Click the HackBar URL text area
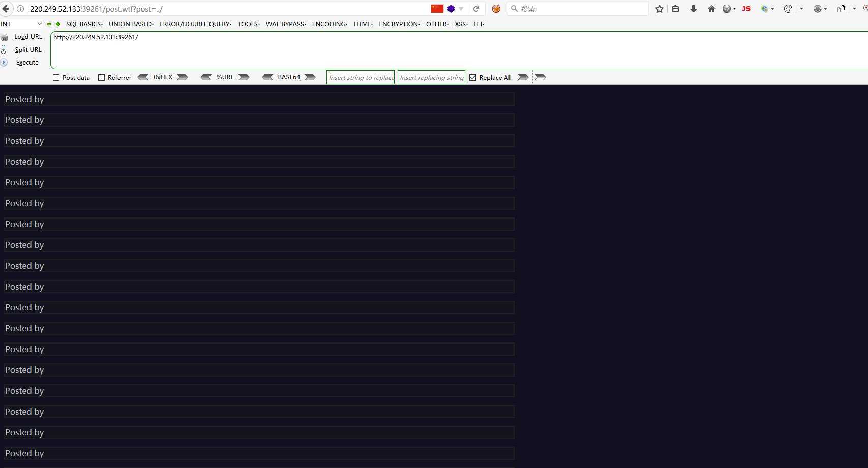The height and width of the screenshot is (468, 868). point(459,50)
